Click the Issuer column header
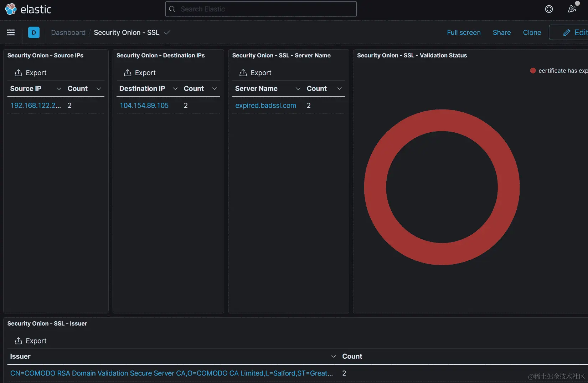The image size is (588, 383). pyautogui.click(x=20, y=356)
